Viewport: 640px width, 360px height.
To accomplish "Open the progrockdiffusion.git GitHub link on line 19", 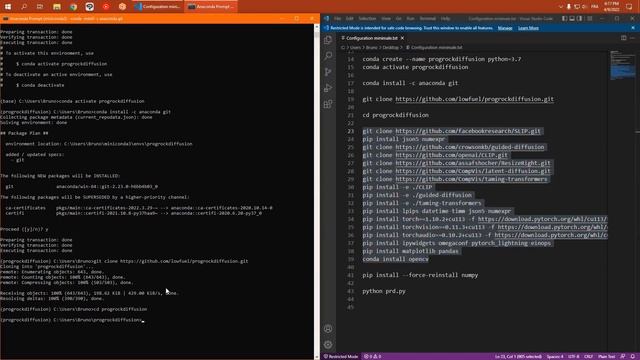I will (x=474, y=99).
